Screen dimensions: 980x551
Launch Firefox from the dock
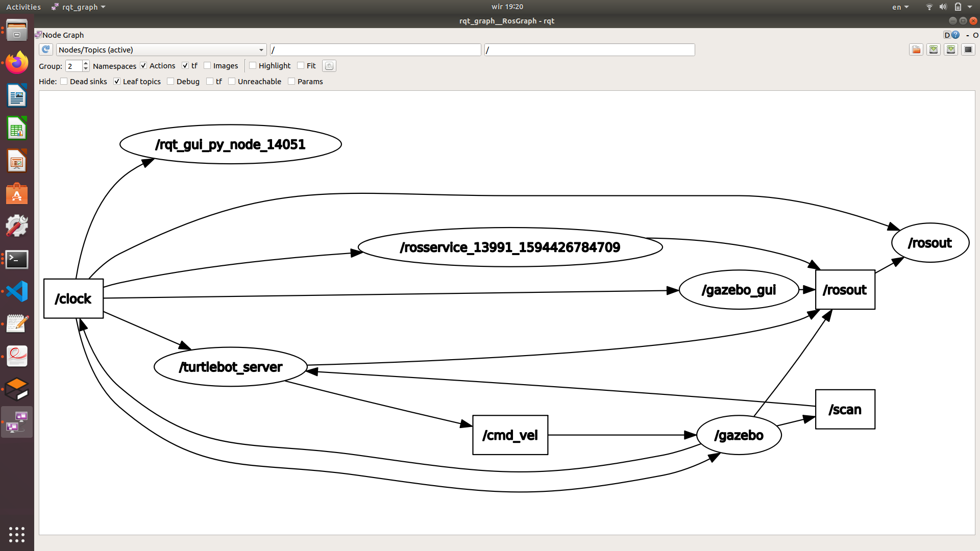click(17, 63)
